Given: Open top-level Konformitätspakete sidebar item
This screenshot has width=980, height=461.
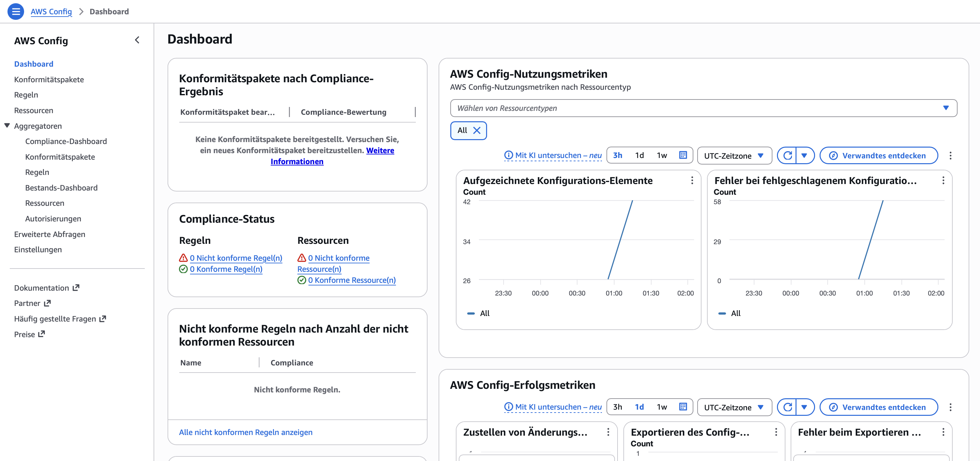Looking at the screenshot, I should tap(49, 79).
